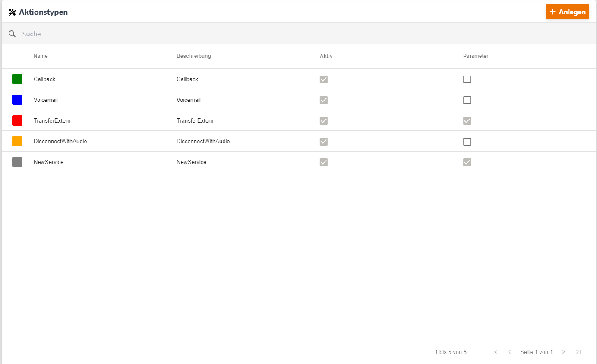This screenshot has width=597, height=364.
Task: Click the green Callback color swatch
Action: click(17, 79)
